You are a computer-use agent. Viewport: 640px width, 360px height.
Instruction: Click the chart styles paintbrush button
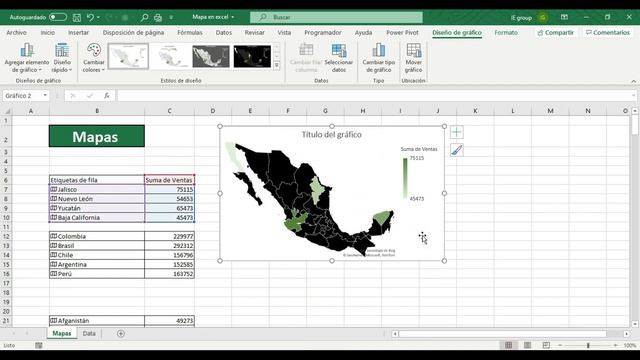point(457,150)
